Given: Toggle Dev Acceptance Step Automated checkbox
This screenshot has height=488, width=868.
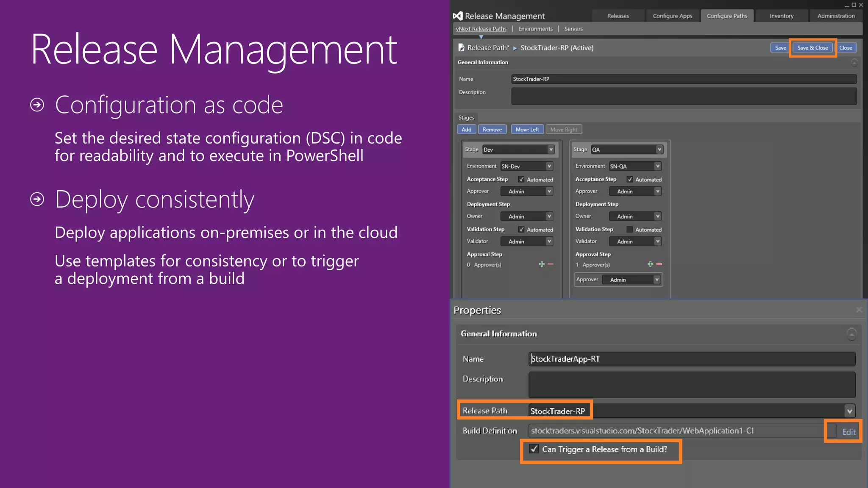Looking at the screenshot, I should tap(521, 180).
